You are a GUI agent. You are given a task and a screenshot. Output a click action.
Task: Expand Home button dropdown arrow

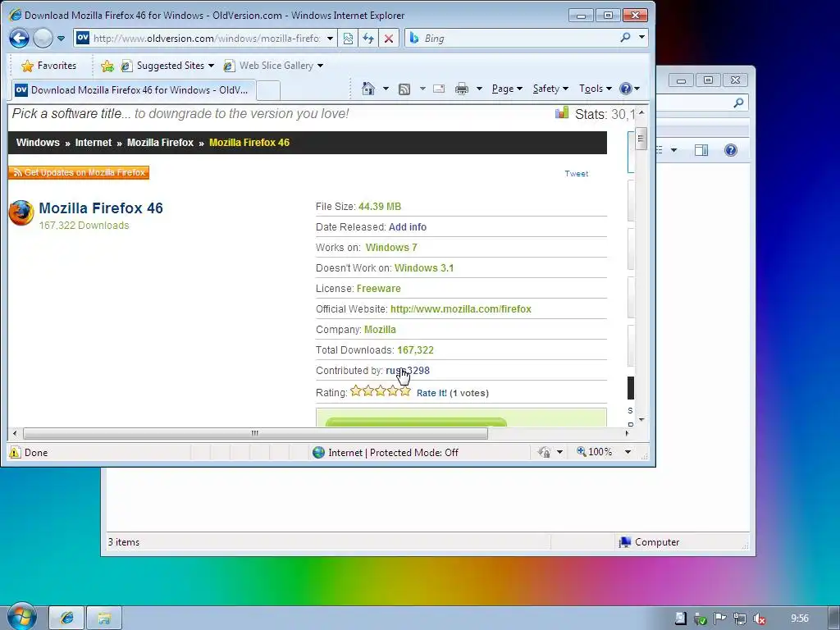click(x=386, y=89)
